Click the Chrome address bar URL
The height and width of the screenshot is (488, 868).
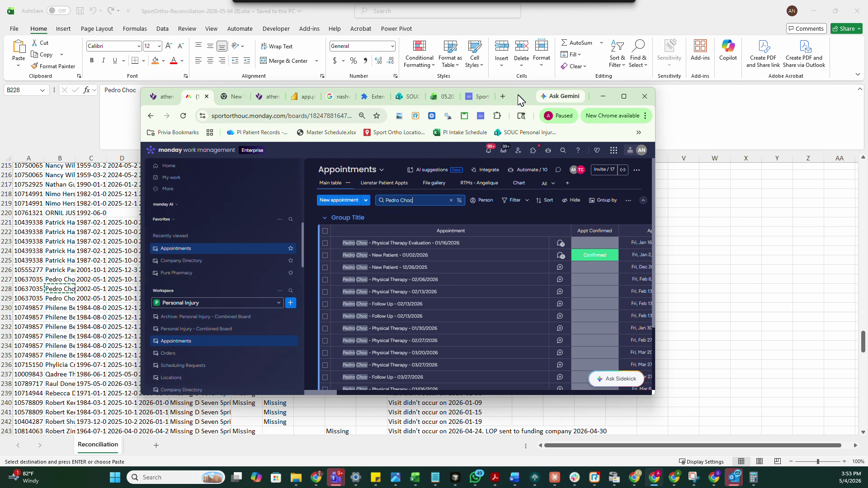click(x=281, y=116)
